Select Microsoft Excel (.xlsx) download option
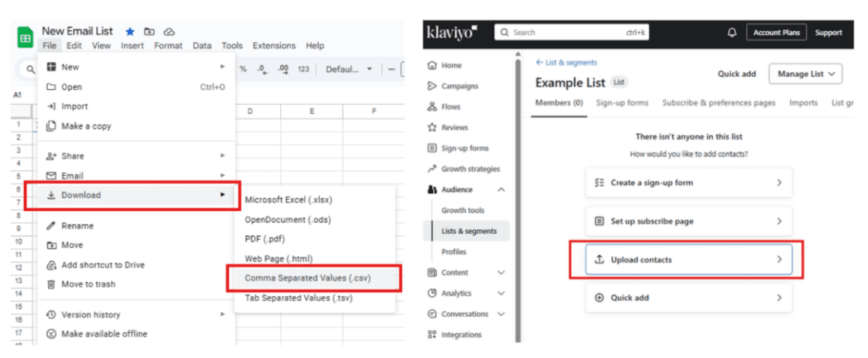 click(x=289, y=200)
